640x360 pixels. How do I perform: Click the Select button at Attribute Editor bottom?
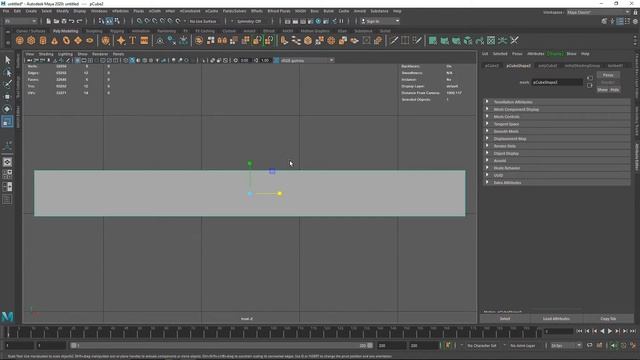[505, 319]
